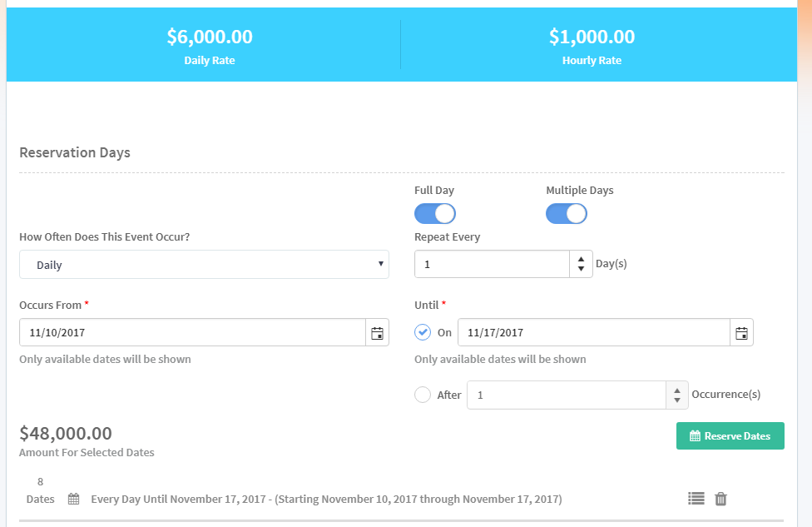The image size is (812, 527).
Task: Open the Occurs From calendar picker
Action: [378, 333]
